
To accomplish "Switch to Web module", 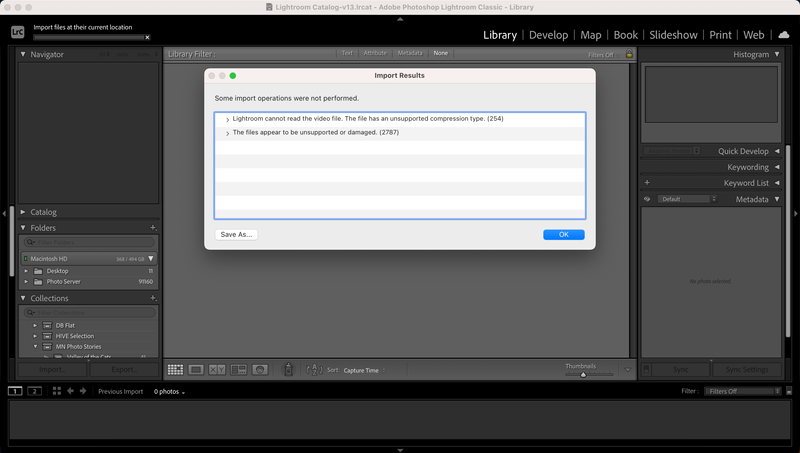I will (754, 35).
